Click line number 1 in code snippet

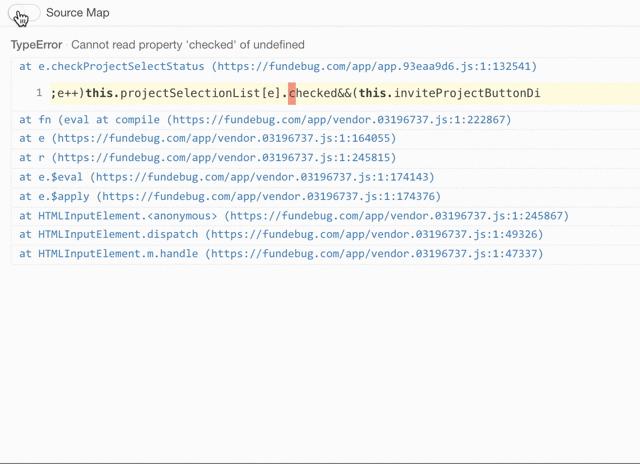pyautogui.click(x=39, y=93)
